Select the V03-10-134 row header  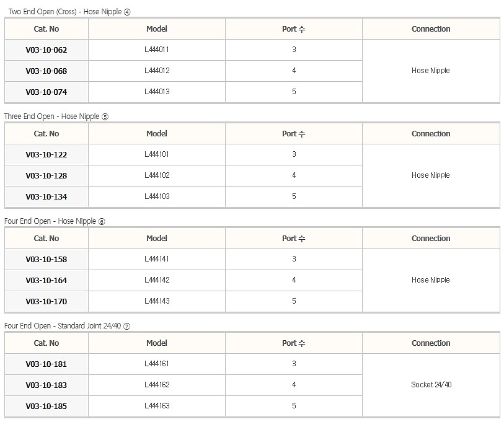[x=46, y=196]
